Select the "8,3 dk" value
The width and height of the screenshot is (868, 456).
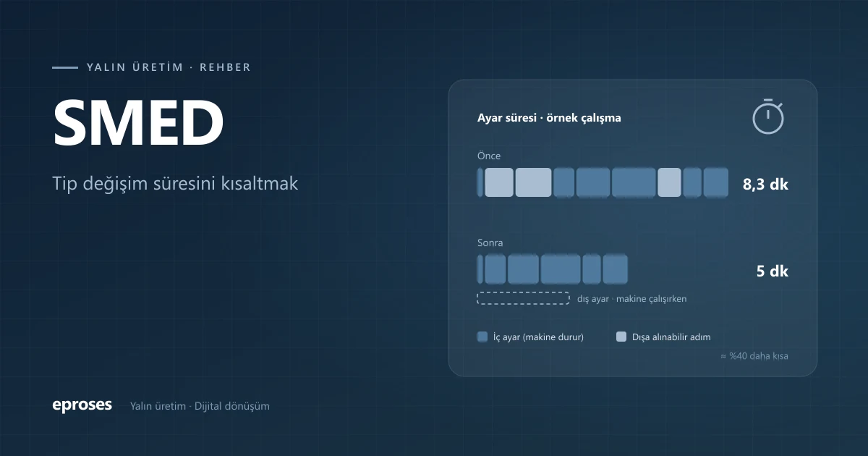[x=765, y=184]
